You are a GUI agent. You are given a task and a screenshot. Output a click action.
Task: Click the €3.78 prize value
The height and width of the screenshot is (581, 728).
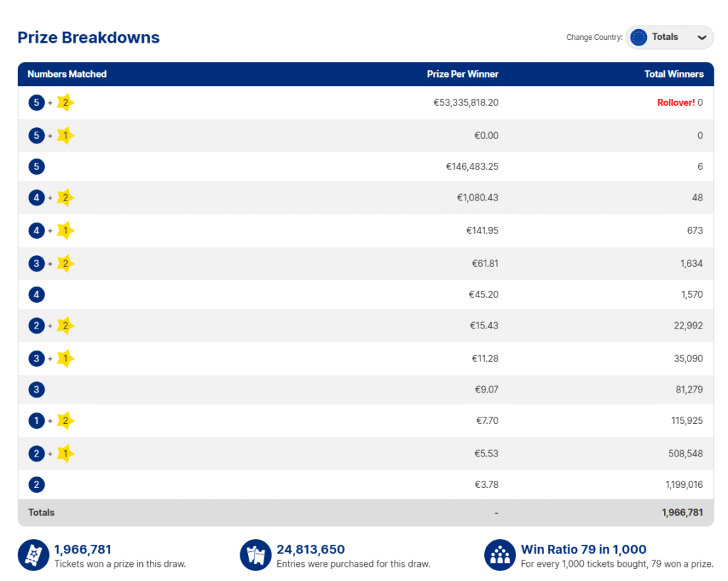(x=486, y=485)
